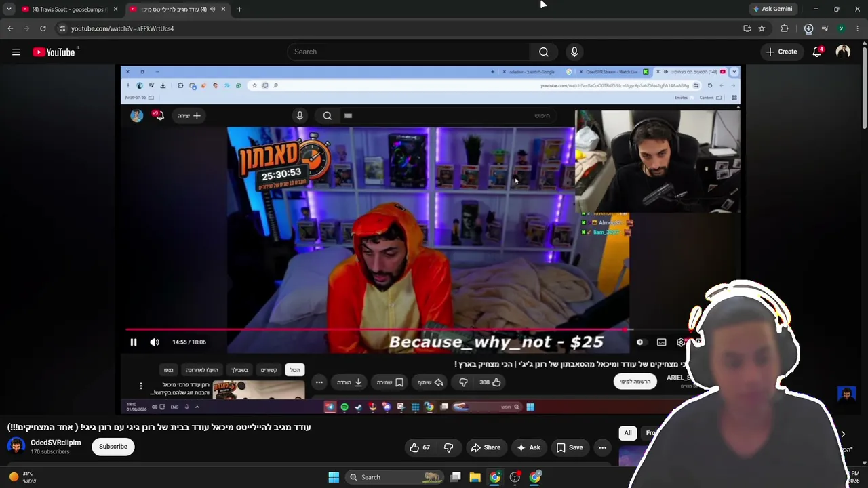Open the OdedSVRclipim channel name link
Screen dimensions: 868x488
tap(56, 443)
